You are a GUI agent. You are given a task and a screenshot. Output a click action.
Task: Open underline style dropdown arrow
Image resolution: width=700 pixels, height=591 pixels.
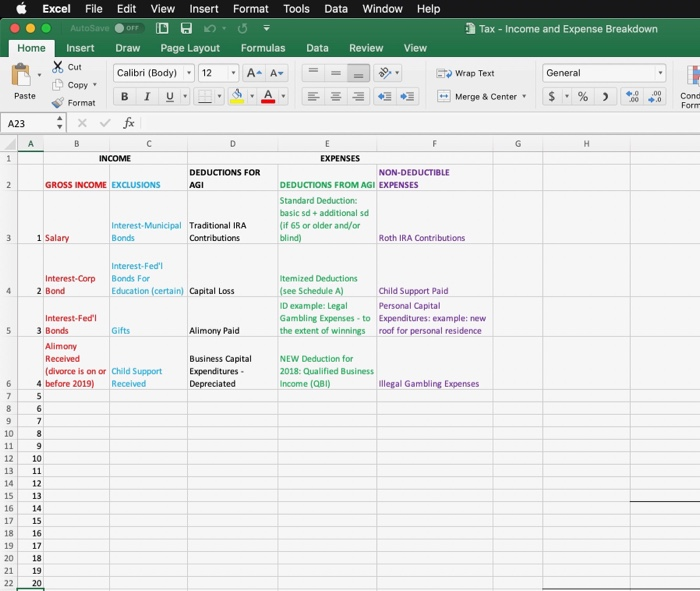[185, 96]
